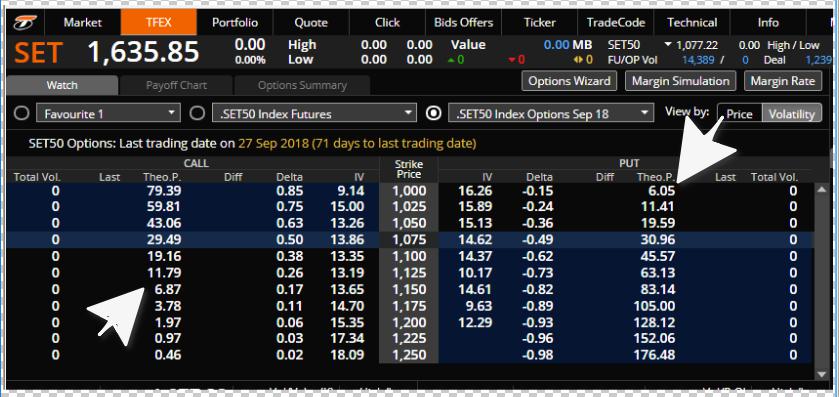Click the FU/OP Vol value 14,389
Screen dimensions: 839x397
tap(698, 60)
